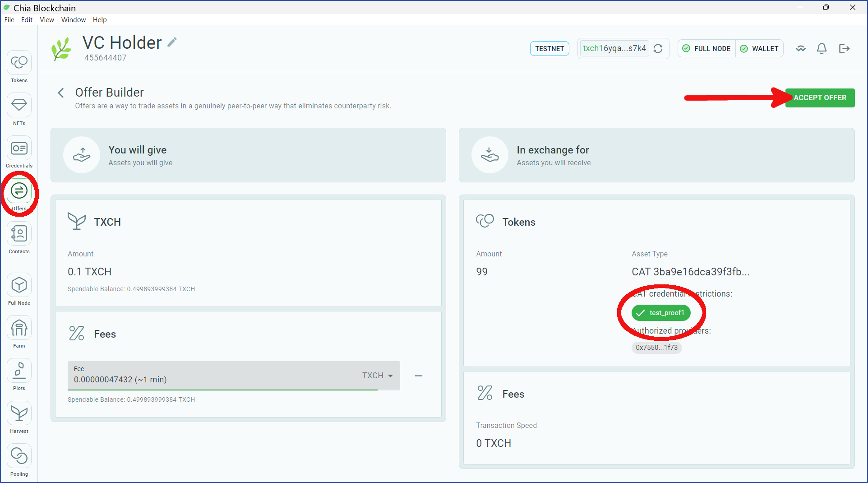Click the 0 TXCH transaction speed value

(x=494, y=443)
